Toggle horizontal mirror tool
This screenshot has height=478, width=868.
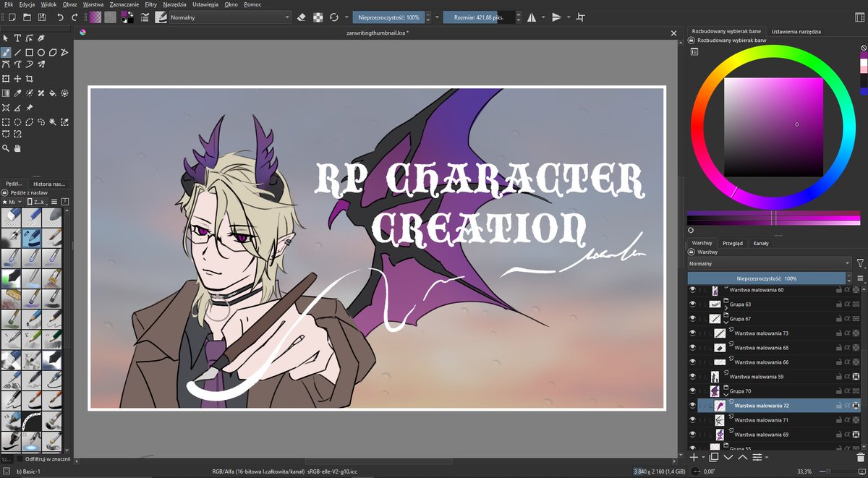pos(532,17)
